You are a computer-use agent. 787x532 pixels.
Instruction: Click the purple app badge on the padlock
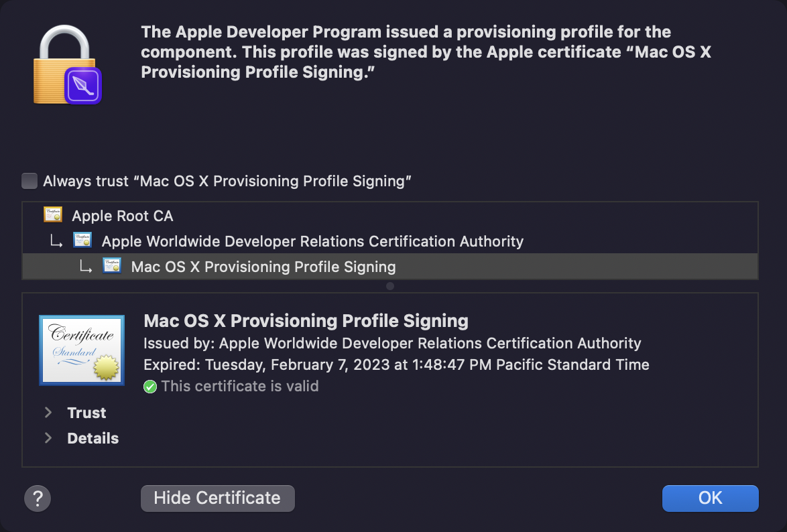[x=83, y=85]
